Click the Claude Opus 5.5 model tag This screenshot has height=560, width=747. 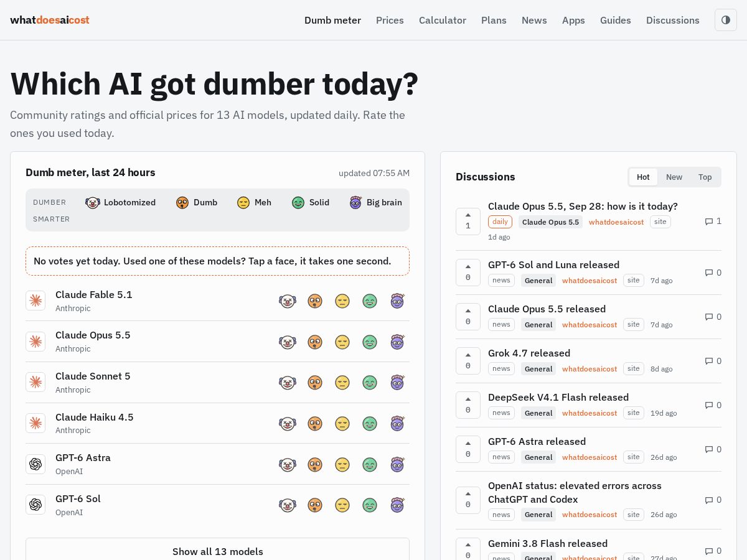[550, 222]
